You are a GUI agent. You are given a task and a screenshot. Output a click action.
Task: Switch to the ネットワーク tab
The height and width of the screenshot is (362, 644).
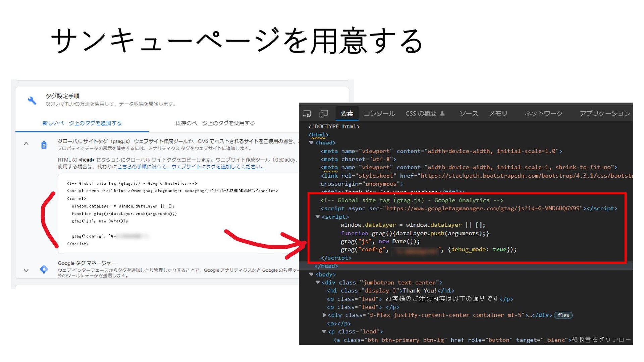(544, 113)
